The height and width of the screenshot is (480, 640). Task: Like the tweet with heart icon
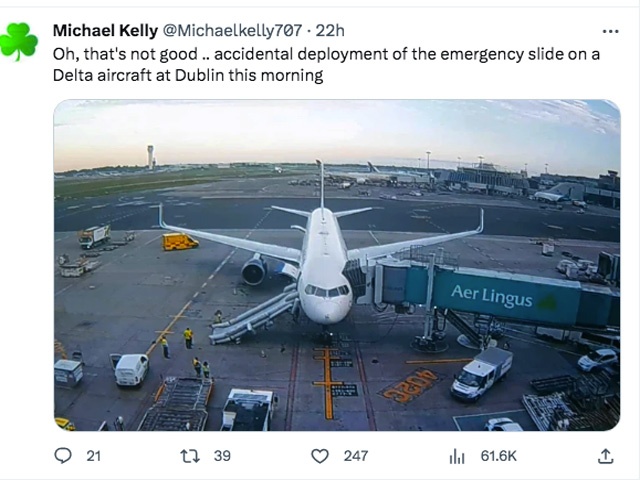[320, 455]
